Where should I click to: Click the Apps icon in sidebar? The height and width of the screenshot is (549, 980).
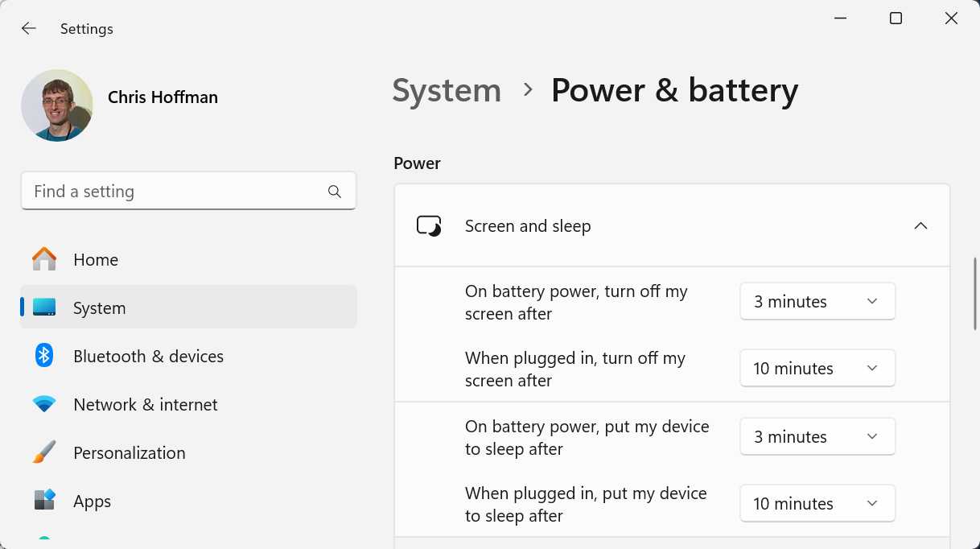coord(43,501)
